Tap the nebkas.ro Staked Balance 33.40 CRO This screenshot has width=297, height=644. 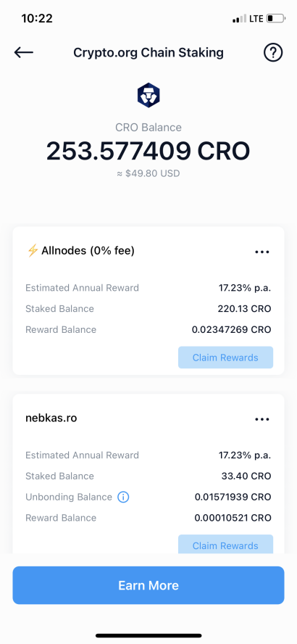point(246,476)
